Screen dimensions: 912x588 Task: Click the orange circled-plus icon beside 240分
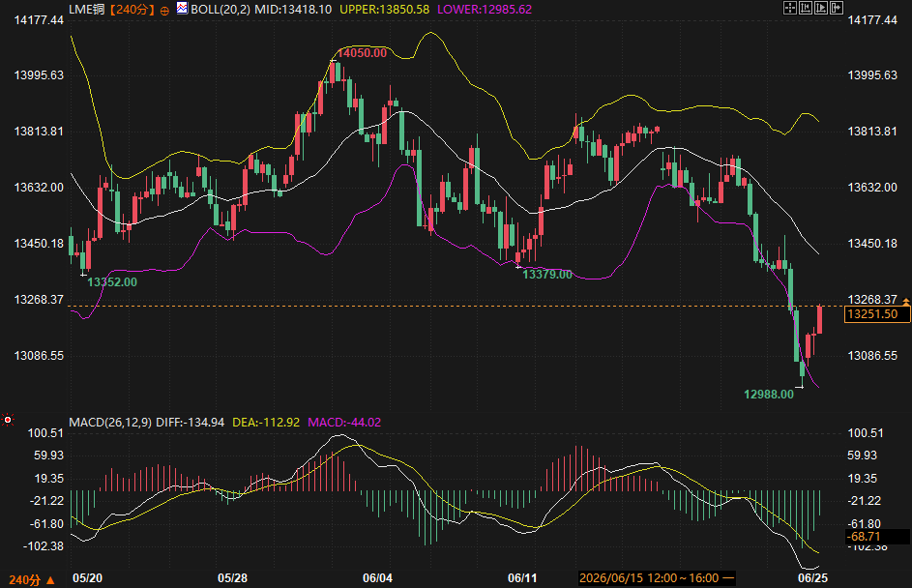[164, 11]
